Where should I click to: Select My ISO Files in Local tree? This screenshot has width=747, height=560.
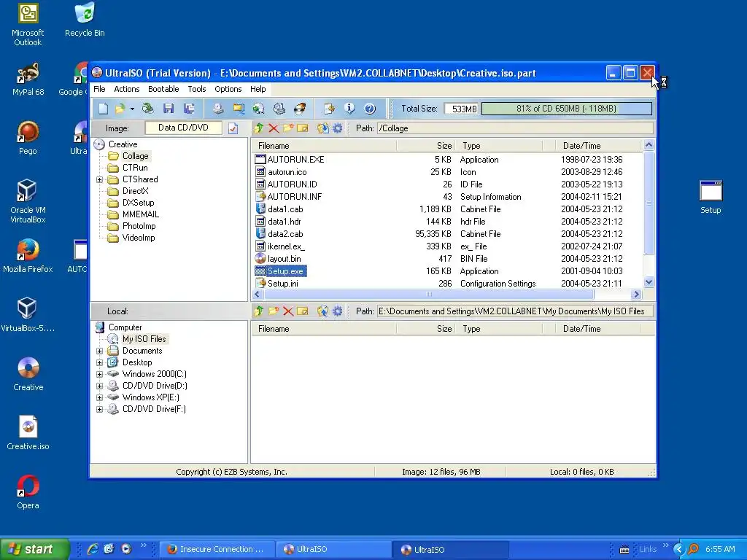(x=144, y=339)
